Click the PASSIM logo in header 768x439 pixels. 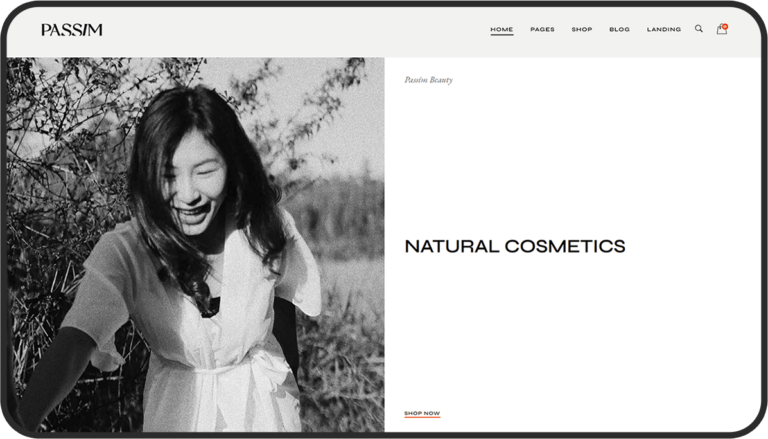tap(71, 30)
